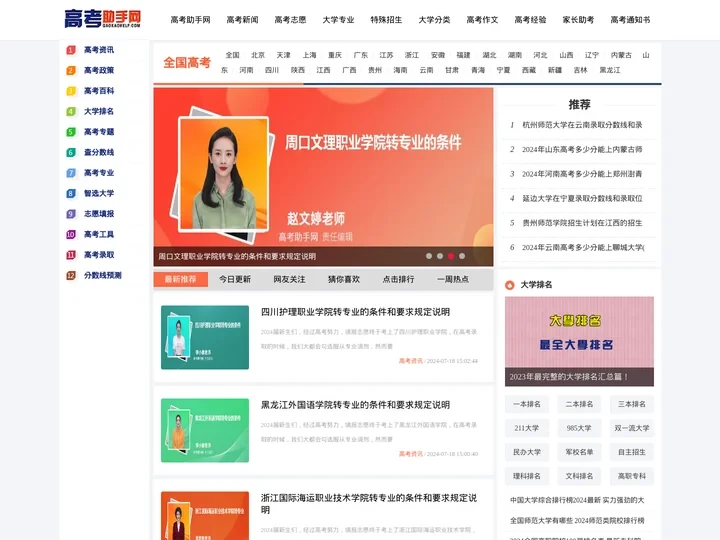
Task: Click the number 8 badge beside 智选大学
Action: [x=71, y=194]
